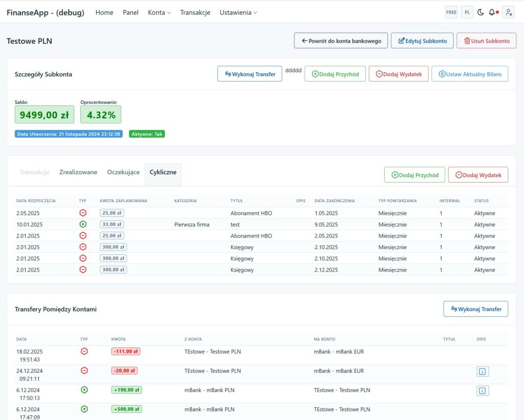
Task: Click the -20,00 zł transfer amount badge
Action: click(x=124, y=370)
